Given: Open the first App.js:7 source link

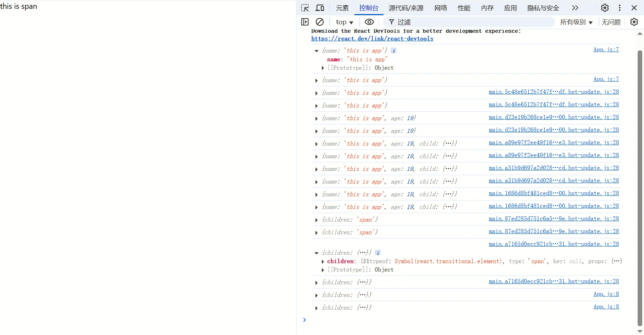Looking at the screenshot, I should point(606,50).
